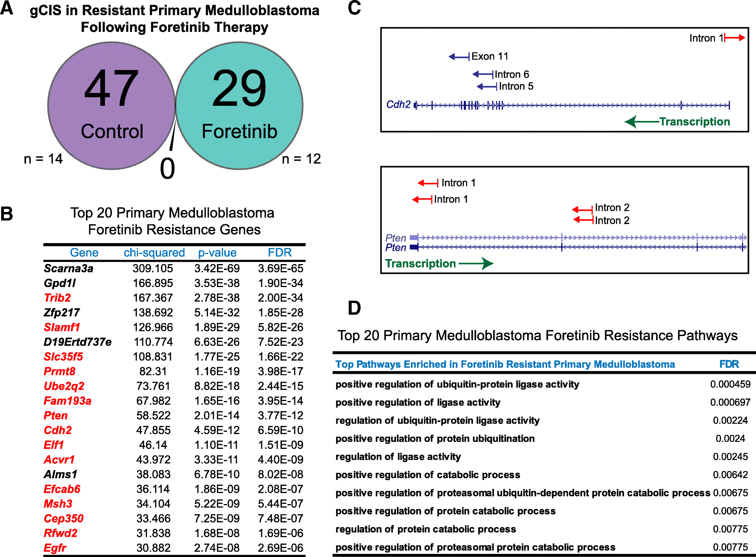Click the p-value column header

point(217,252)
